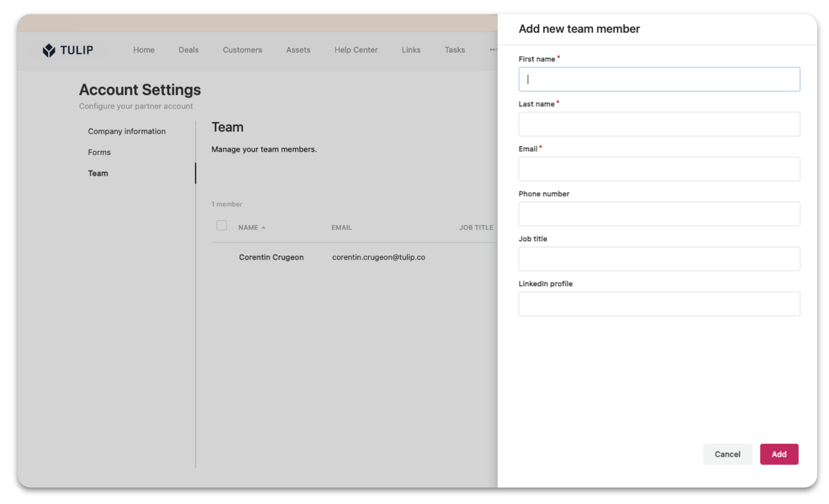Open the Tasks navigation item

click(454, 50)
